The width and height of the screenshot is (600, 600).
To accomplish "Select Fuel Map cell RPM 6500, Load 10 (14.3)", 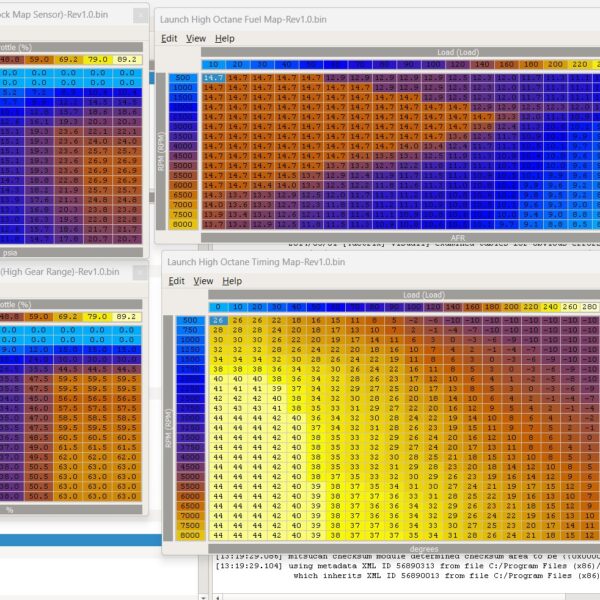I will click(x=214, y=195).
